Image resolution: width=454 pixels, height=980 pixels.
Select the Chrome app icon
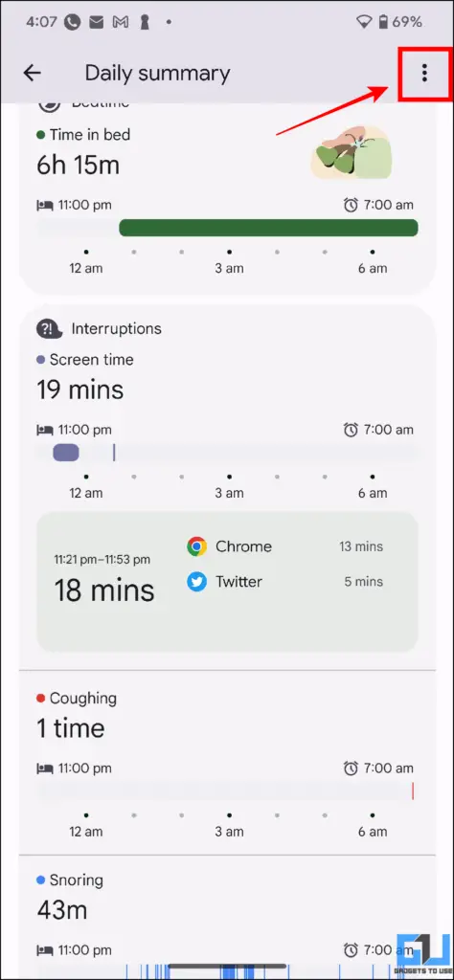point(196,546)
